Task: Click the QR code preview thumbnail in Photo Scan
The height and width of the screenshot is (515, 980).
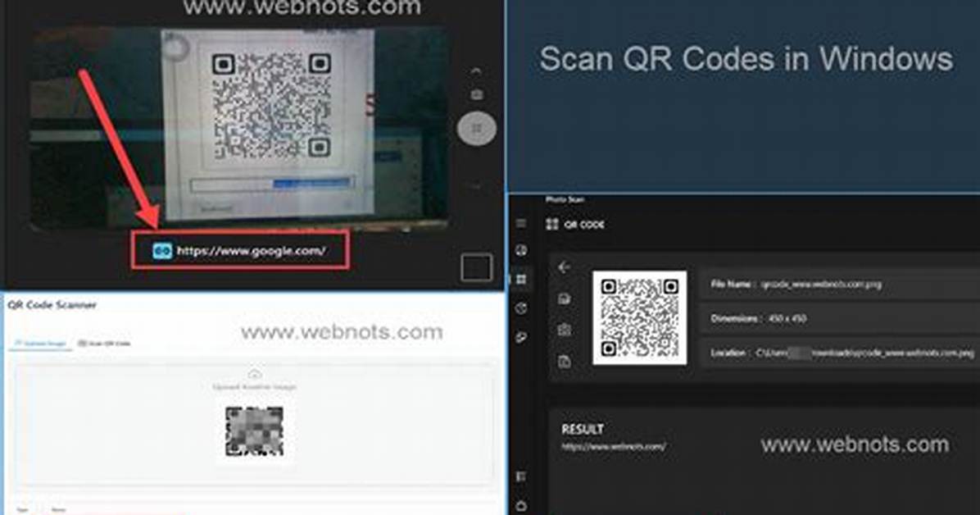Action: click(639, 318)
